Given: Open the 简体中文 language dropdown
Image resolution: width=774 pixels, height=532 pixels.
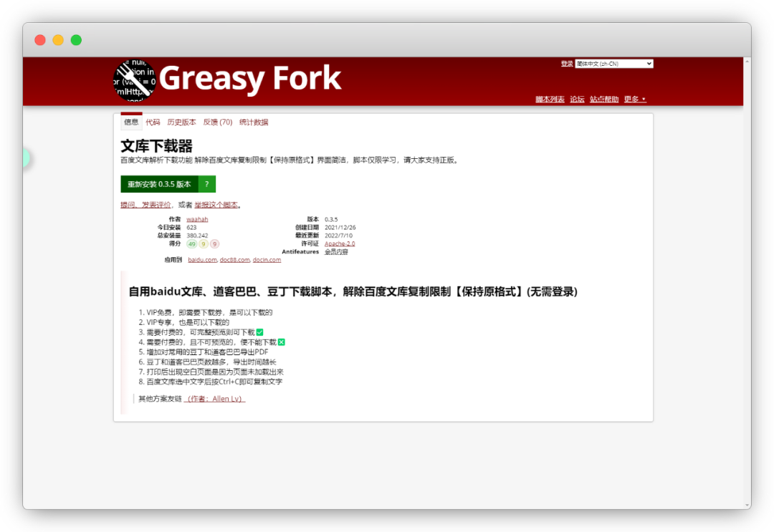Looking at the screenshot, I should click(x=614, y=64).
